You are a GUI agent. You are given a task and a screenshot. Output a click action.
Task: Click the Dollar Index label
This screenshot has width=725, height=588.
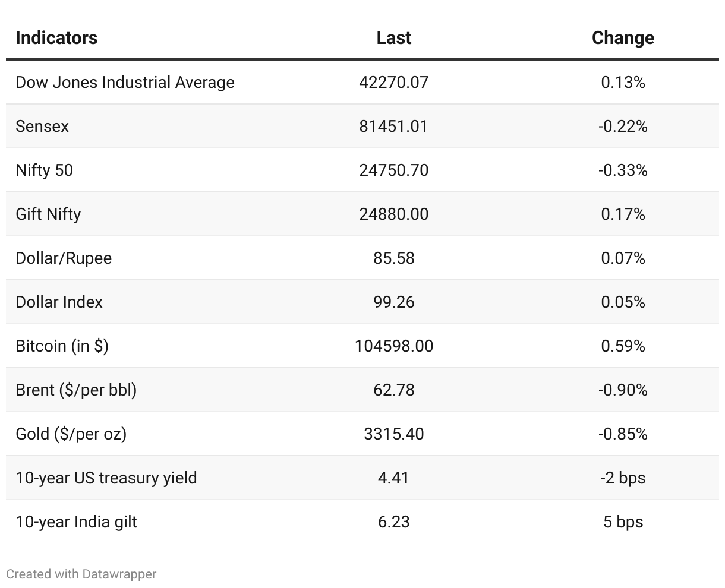(x=59, y=302)
